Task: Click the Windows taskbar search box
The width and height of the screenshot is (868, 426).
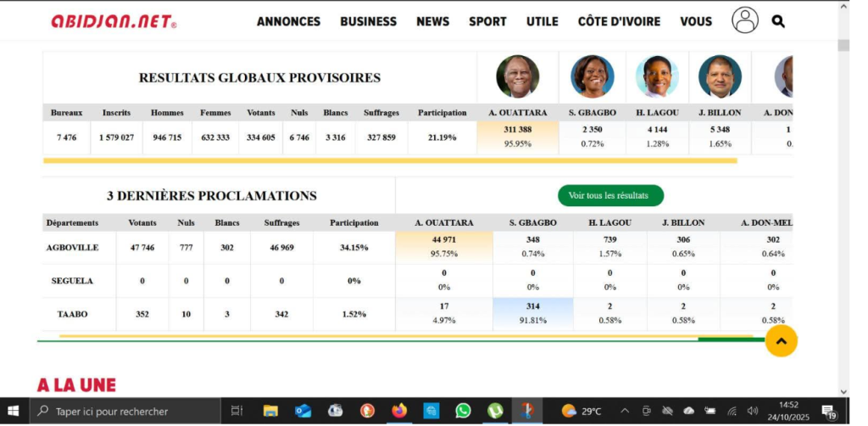Action: pyautogui.click(x=127, y=411)
